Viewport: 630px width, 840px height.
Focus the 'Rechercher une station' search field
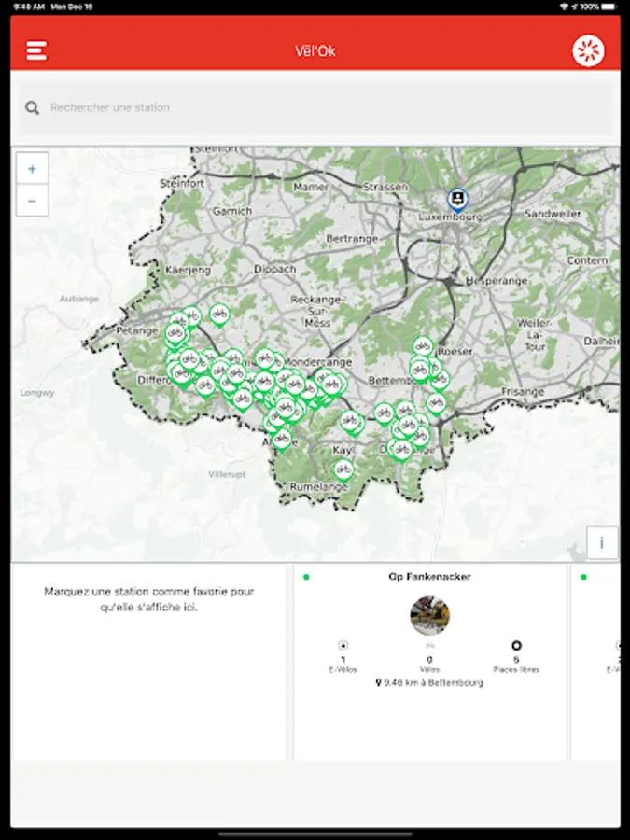315,107
